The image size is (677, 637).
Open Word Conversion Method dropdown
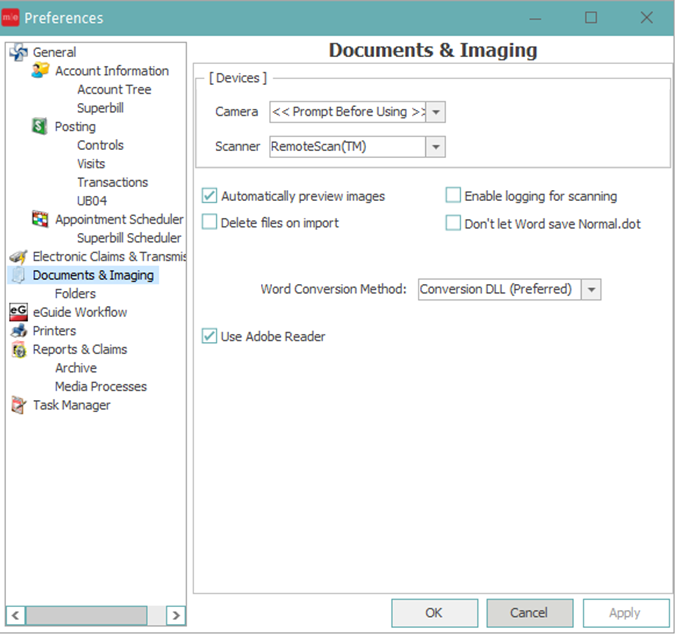click(591, 290)
